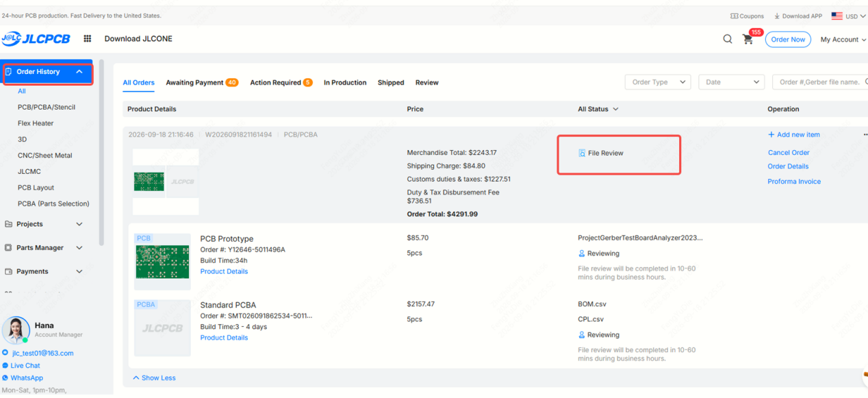Click the US flag currency icon

coord(837,16)
